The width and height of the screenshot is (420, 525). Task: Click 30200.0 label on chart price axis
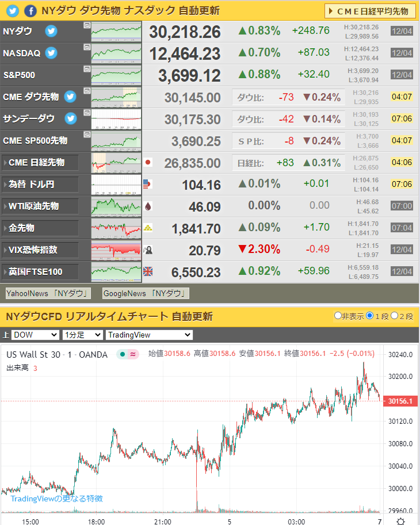(x=400, y=376)
